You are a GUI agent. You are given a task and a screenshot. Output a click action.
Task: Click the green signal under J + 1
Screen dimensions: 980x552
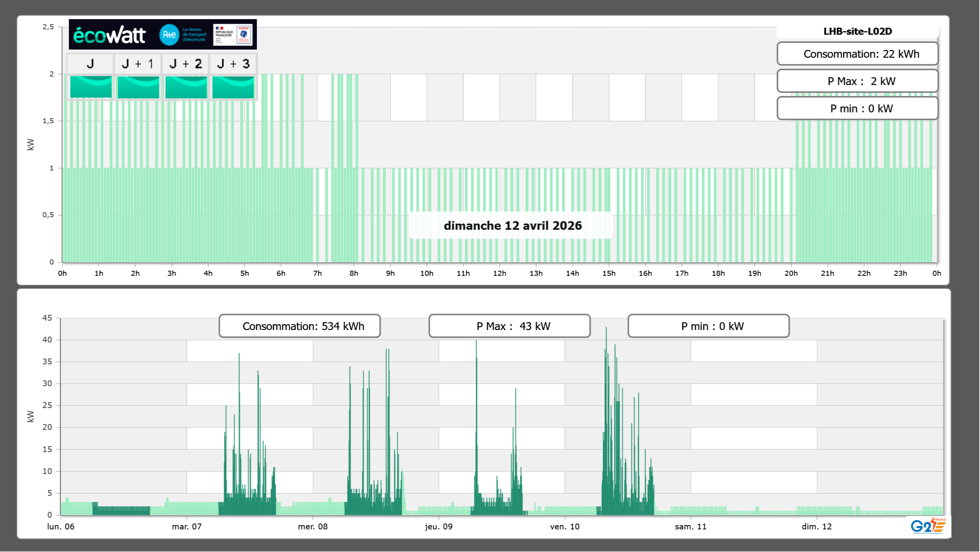[138, 87]
